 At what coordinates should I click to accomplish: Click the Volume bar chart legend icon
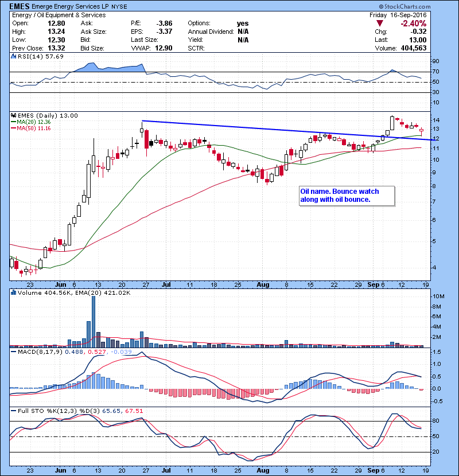[x=13, y=292]
